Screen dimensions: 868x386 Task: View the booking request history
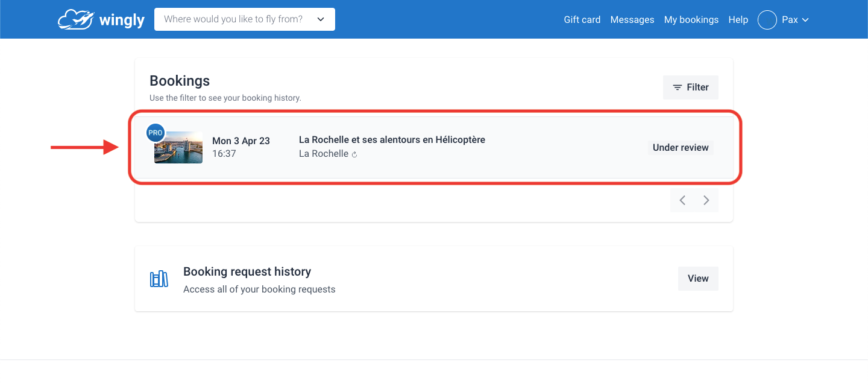point(698,279)
